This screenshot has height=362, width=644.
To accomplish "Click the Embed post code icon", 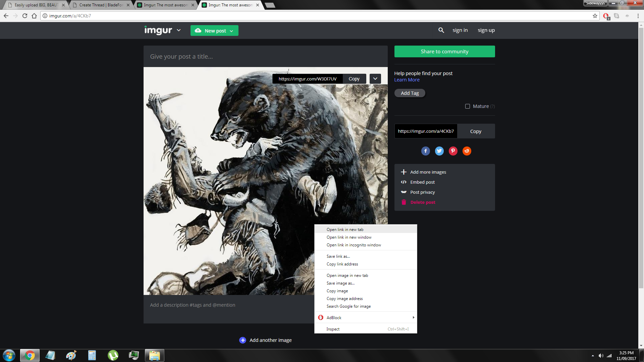I will (x=404, y=182).
